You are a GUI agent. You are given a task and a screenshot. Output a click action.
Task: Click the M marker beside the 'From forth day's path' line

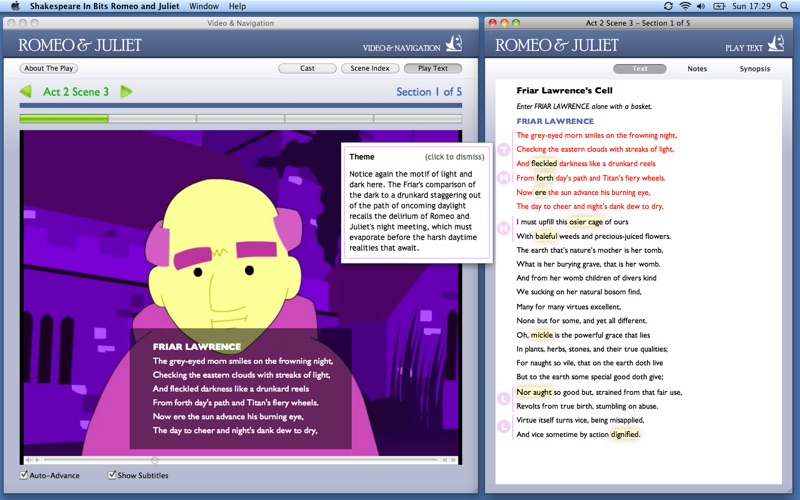[504, 177]
